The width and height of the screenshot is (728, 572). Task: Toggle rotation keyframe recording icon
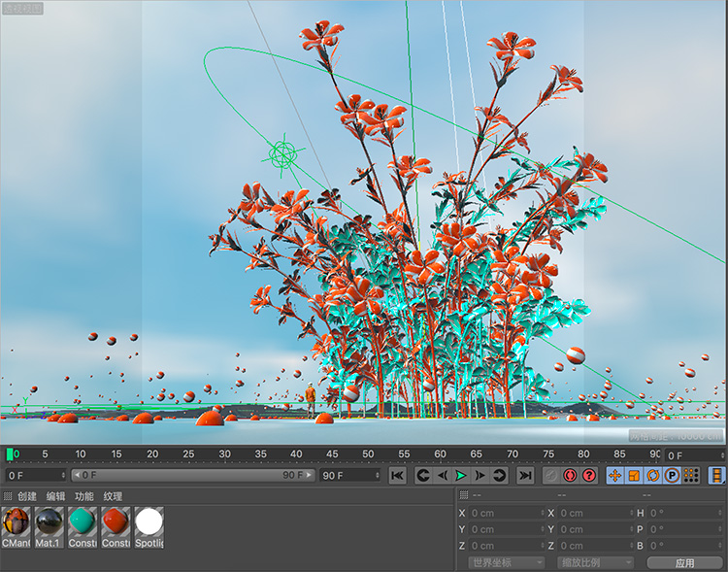pyautogui.click(x=653, y=475)
